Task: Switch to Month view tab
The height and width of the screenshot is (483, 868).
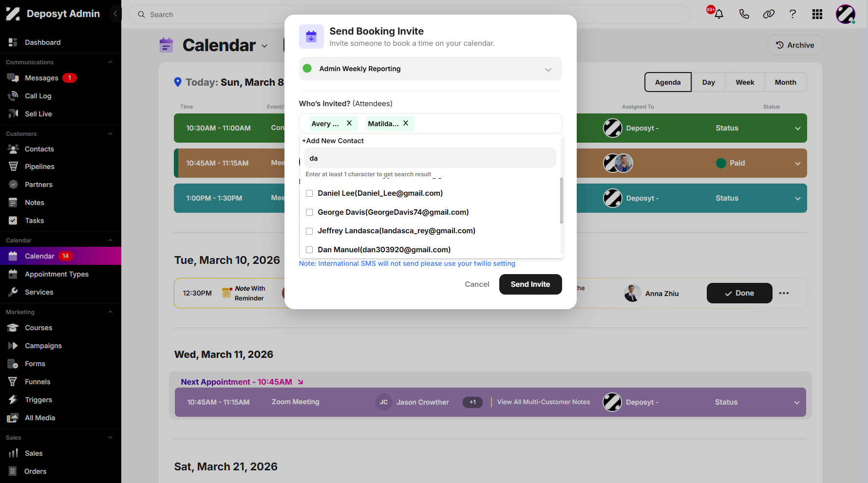Action: [x=785, y=82]
